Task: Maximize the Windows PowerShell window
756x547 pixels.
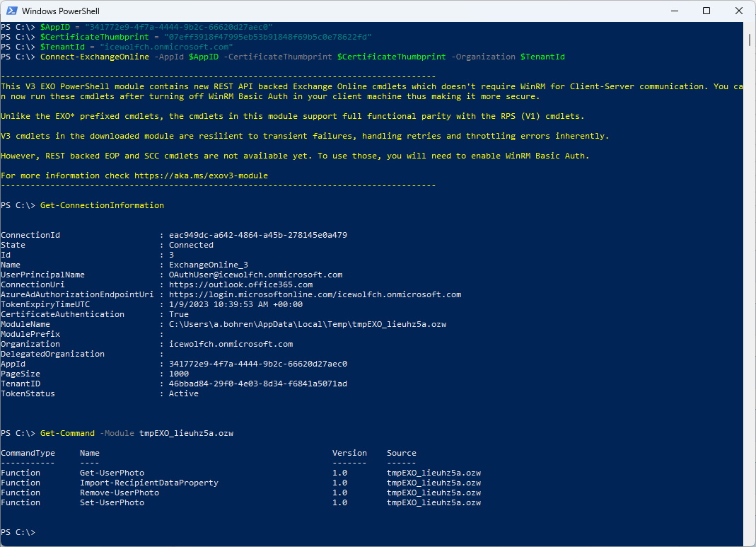Action: pos(706,11)
